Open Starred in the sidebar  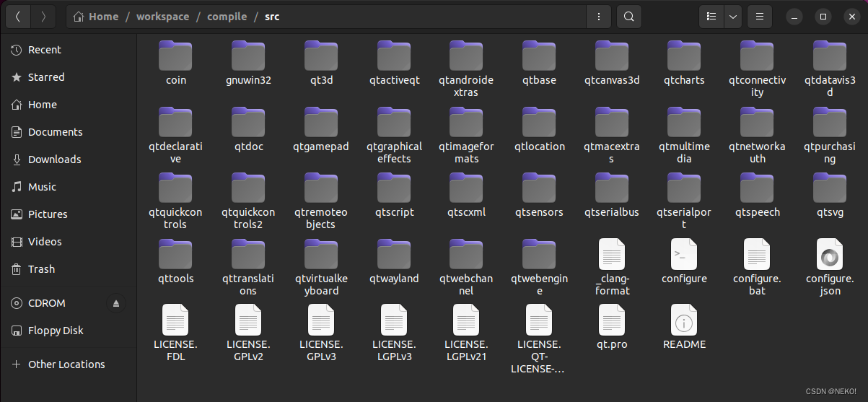click(69, 77)
